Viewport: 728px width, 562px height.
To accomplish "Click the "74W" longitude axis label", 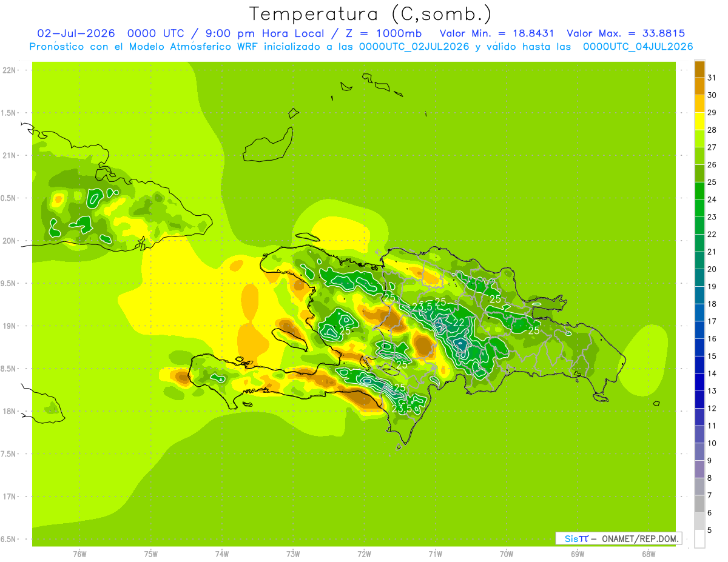I will (x=222, y=554).
